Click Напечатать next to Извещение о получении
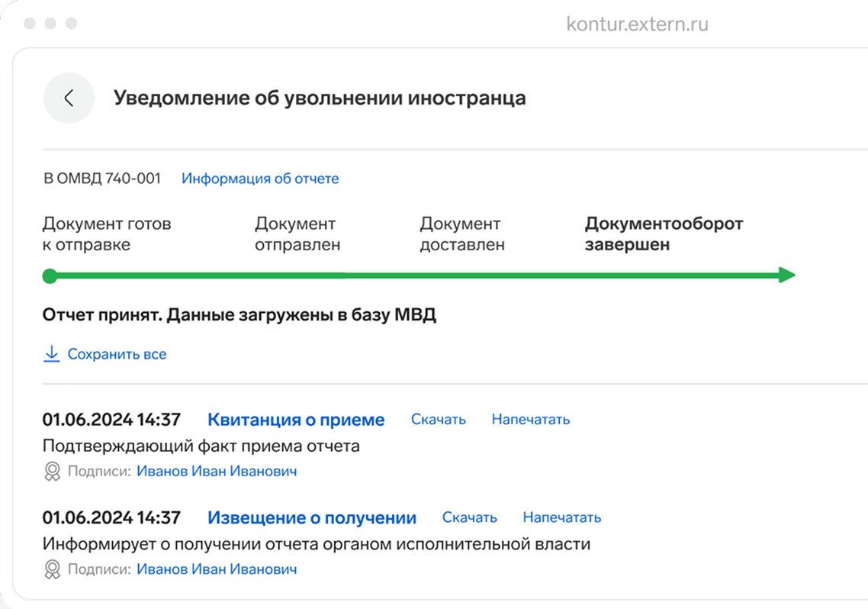 pos(562,517)
